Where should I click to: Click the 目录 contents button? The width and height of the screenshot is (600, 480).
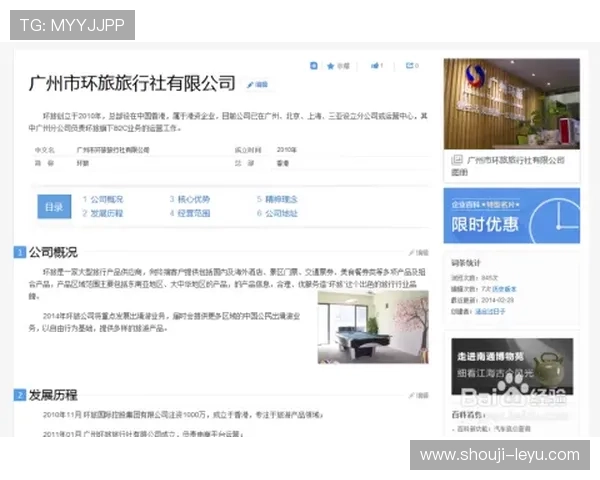pos(54,207)
